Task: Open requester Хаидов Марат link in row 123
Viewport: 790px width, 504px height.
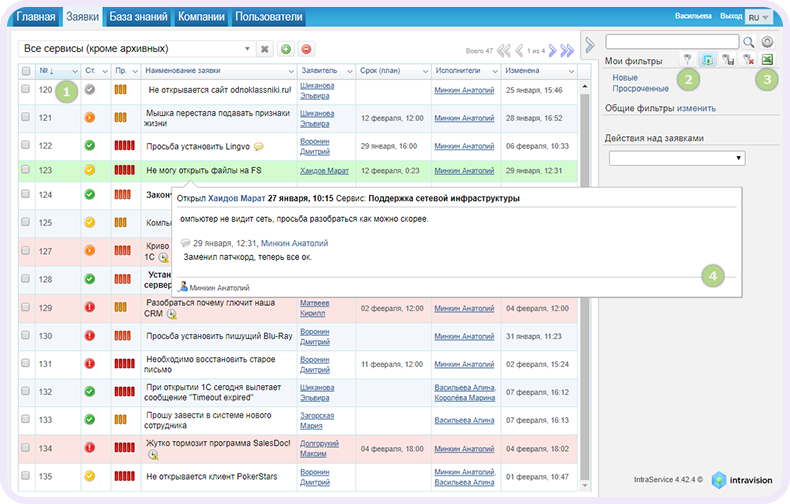Action: coord(324,171)
